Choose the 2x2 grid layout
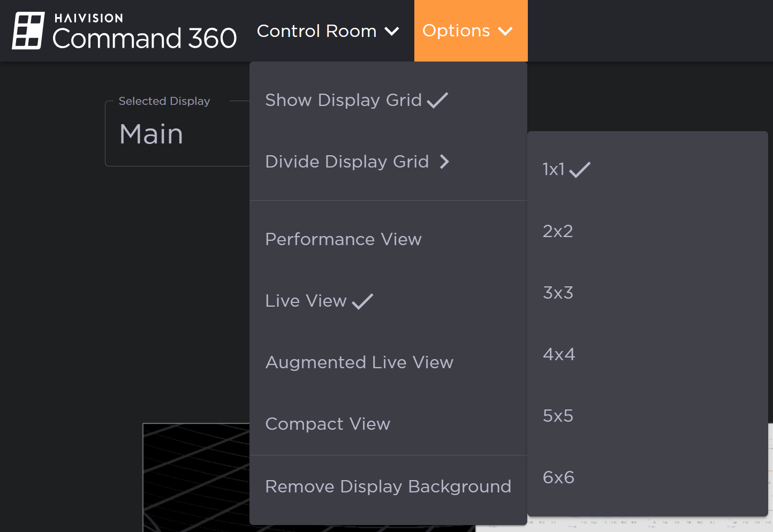The image size is (773, 532). coord(558,231)
